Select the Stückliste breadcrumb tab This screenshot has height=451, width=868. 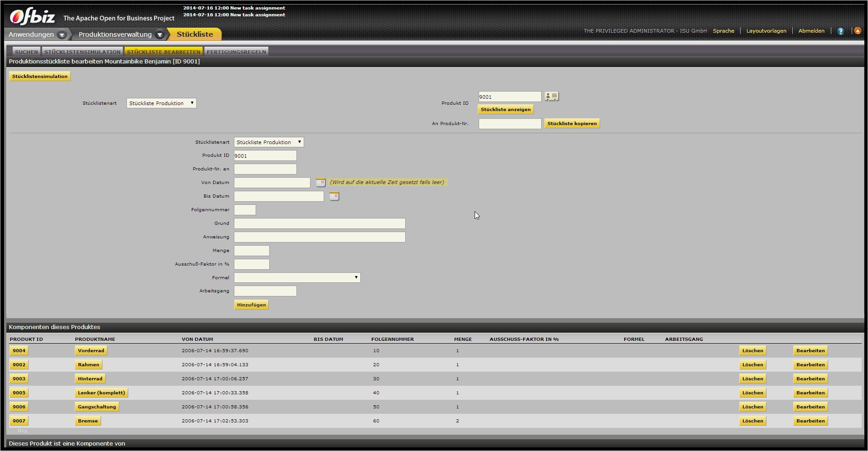[x=195, y=34]
